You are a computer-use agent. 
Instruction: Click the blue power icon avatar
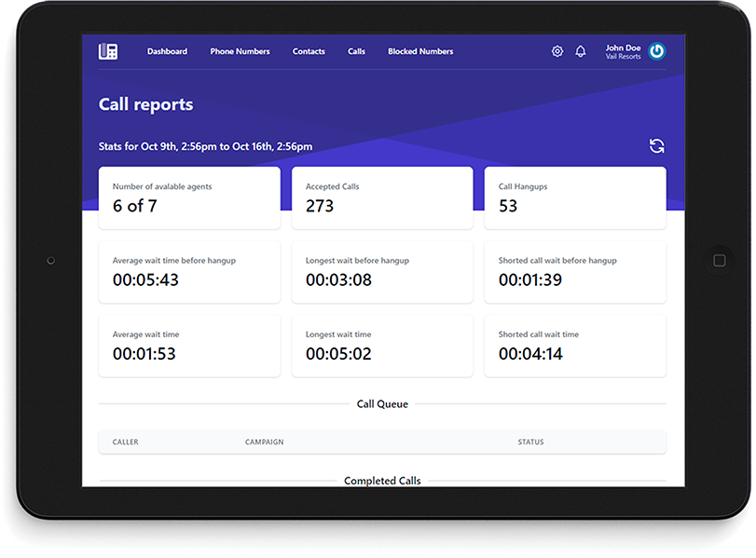point(657,51)
